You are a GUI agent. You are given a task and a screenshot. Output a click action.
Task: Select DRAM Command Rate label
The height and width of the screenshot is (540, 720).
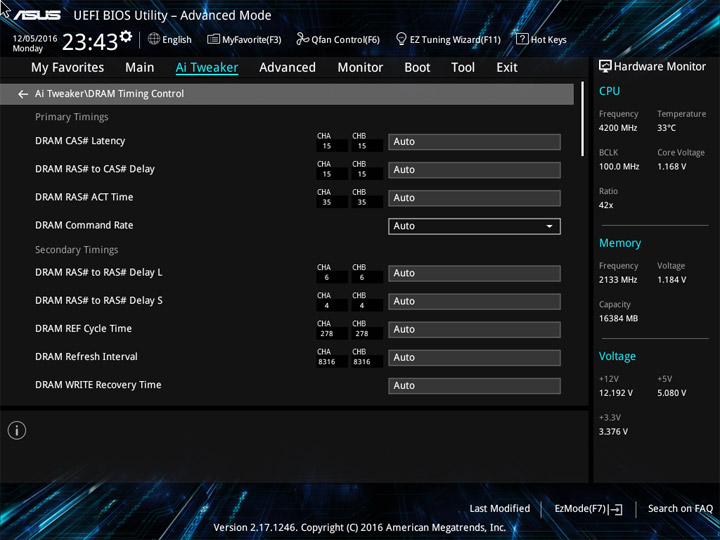(x=84, y=225)
